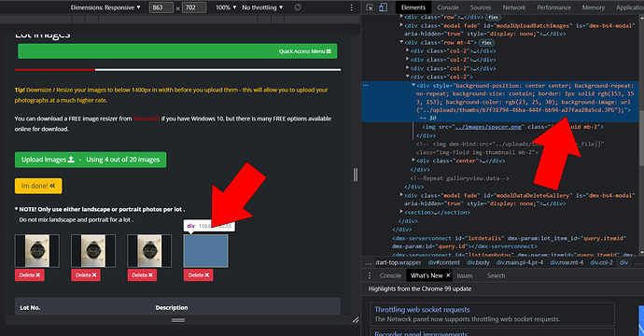Select the Issues drawer tab
644x336 pixels.
465,275
